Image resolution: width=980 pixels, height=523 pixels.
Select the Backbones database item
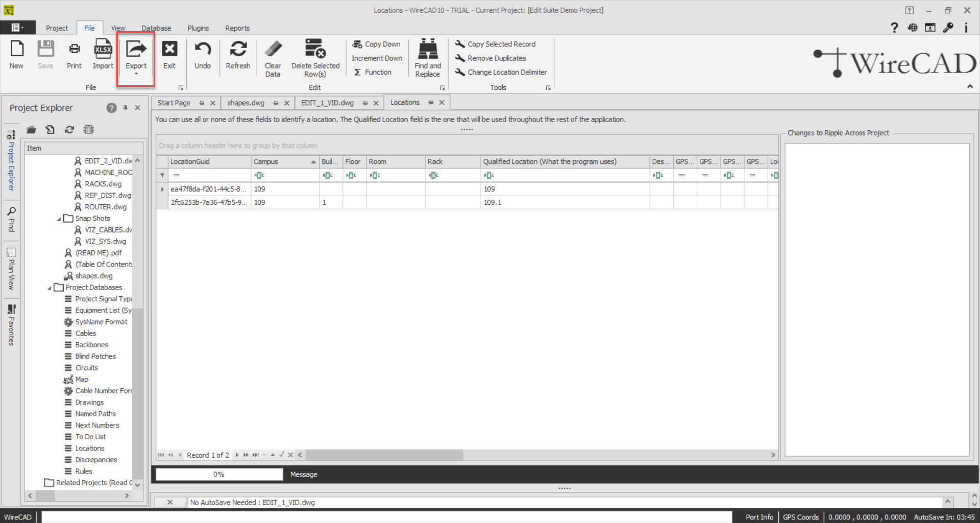coord(91,345)
